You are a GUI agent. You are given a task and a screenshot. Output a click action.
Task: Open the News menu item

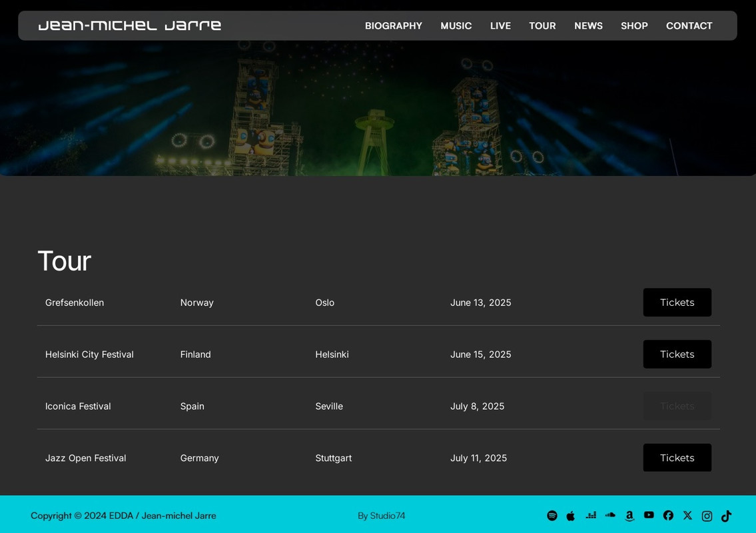pyautogui.click(x=588, y=25)
